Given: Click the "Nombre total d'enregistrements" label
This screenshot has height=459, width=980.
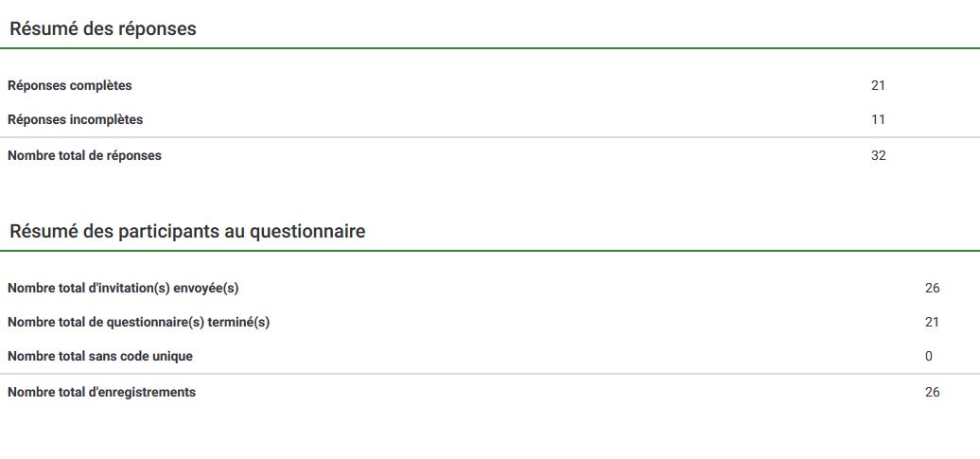Looking at the screenshot, I should click(101, 392).
